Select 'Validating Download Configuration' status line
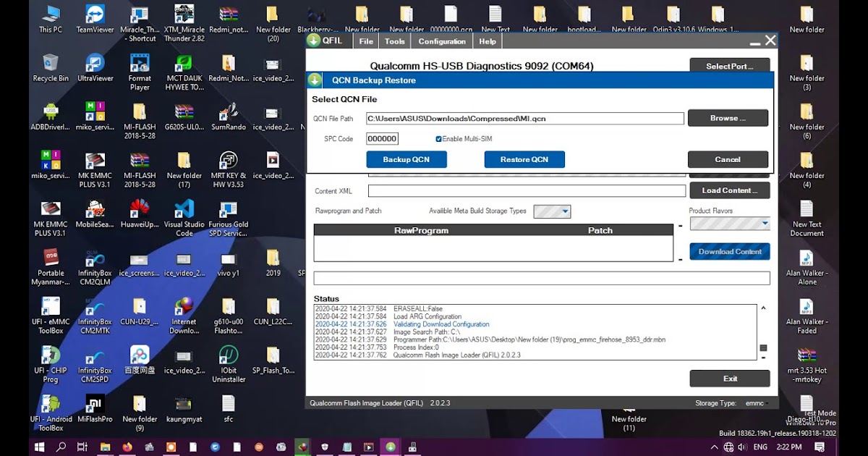Screen dimensions: 868x456 click(x=441, y=324)
